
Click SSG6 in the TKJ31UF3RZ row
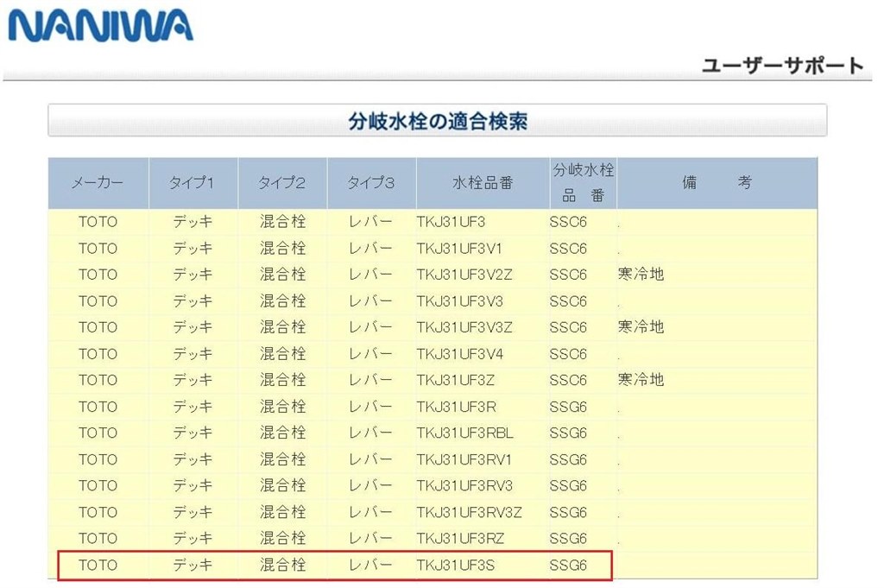pos(568,539)
